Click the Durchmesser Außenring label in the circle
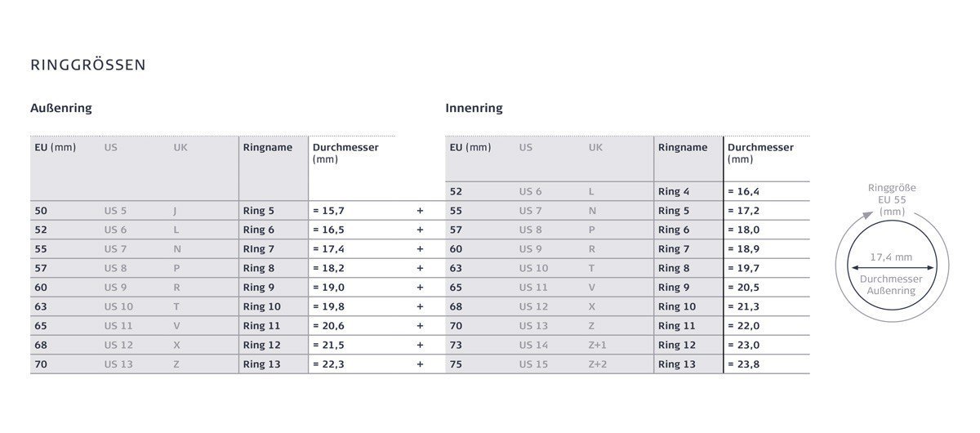Image resolution: width=980 pixels, height=433 pixels. tap(891, 284)
